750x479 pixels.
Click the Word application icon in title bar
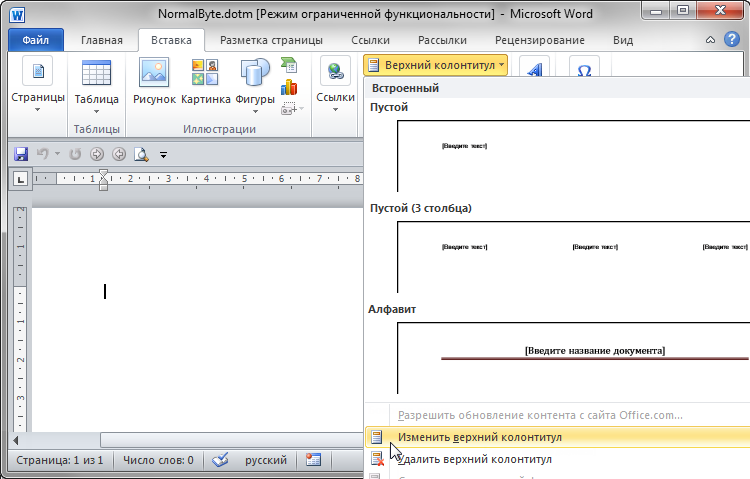pyautogui.click(x=17, y=15)
